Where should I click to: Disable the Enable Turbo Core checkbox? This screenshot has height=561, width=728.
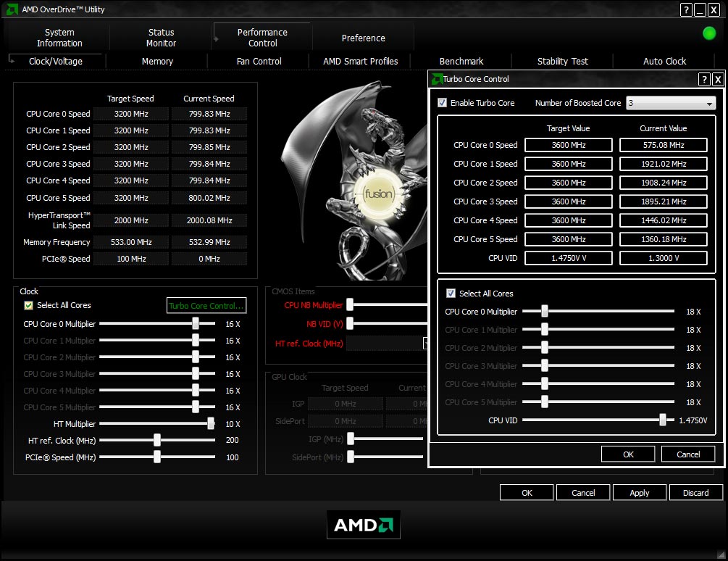tap(443, 103)
